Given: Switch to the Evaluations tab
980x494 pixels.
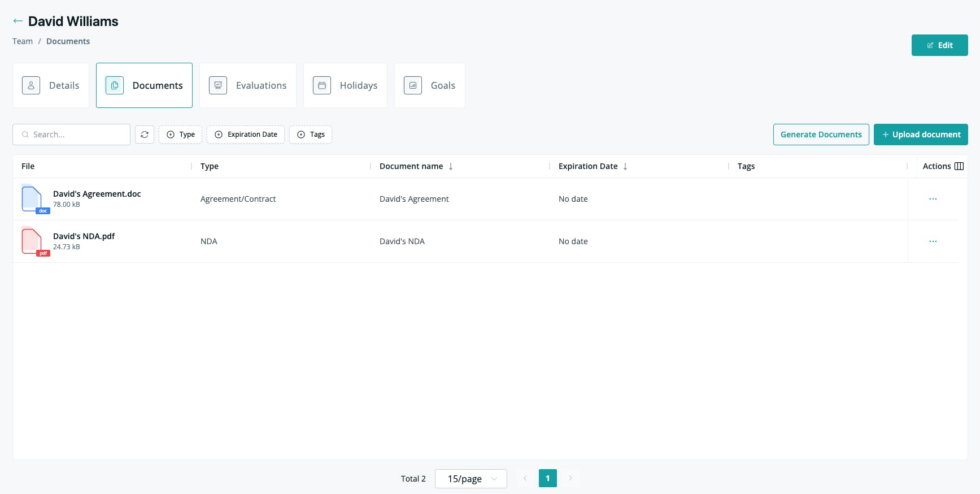Looking at the screenshot, I should click(x=248, y=85).
